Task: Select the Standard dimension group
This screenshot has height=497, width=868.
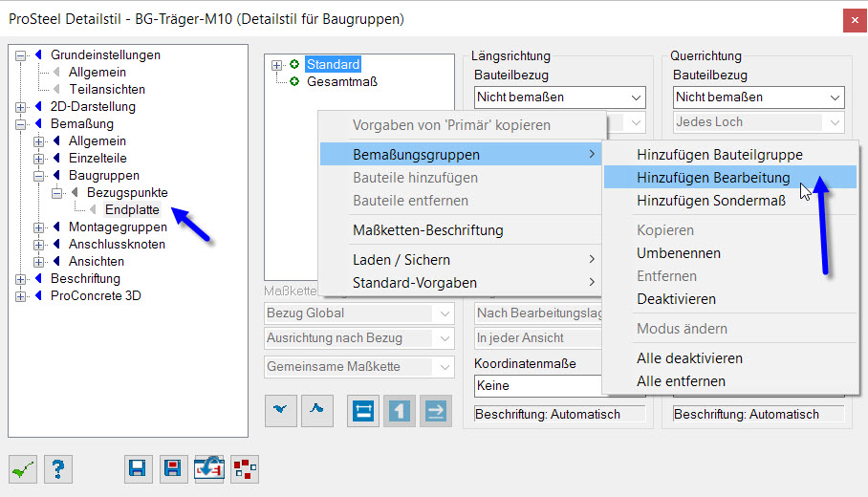Action: pyautogui.click(x=334, y=64)
